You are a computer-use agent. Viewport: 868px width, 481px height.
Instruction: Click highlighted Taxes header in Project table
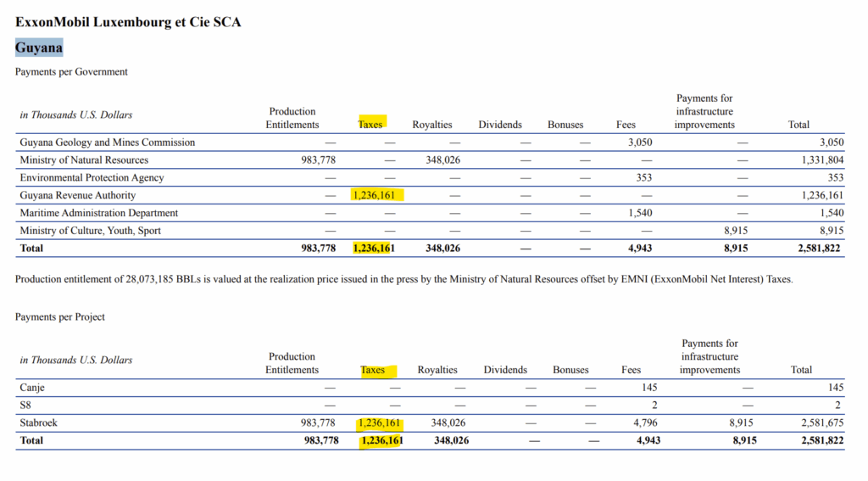pos(373,370)
